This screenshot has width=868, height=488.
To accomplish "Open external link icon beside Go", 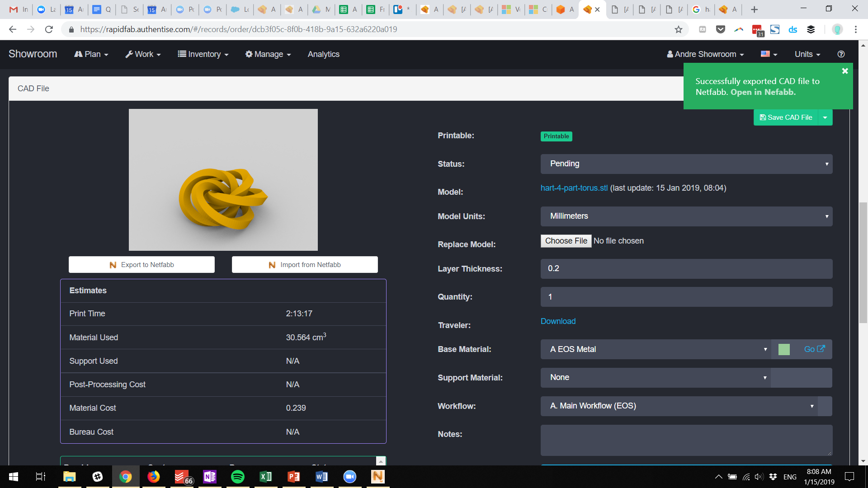I will (821, 349).
